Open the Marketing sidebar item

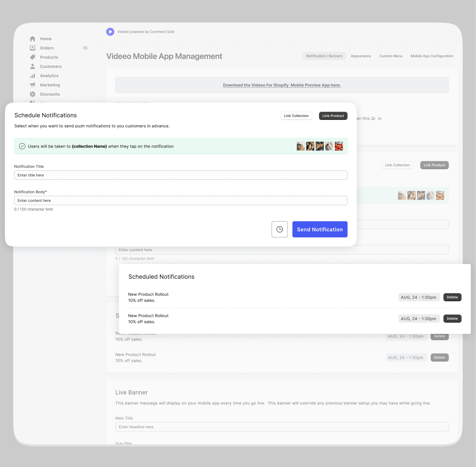pyautogui.click(x=50, y=85)
